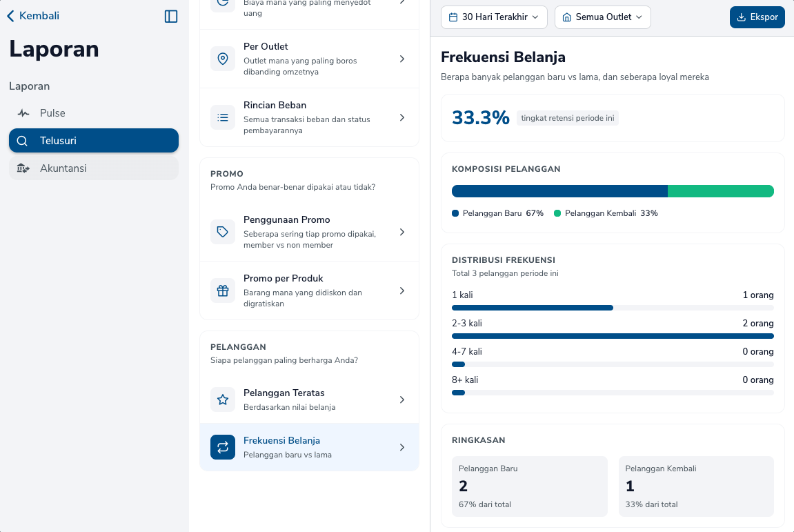
Task: Click the Pelanggan Kembali green legend dot
Action: (557, 213)
